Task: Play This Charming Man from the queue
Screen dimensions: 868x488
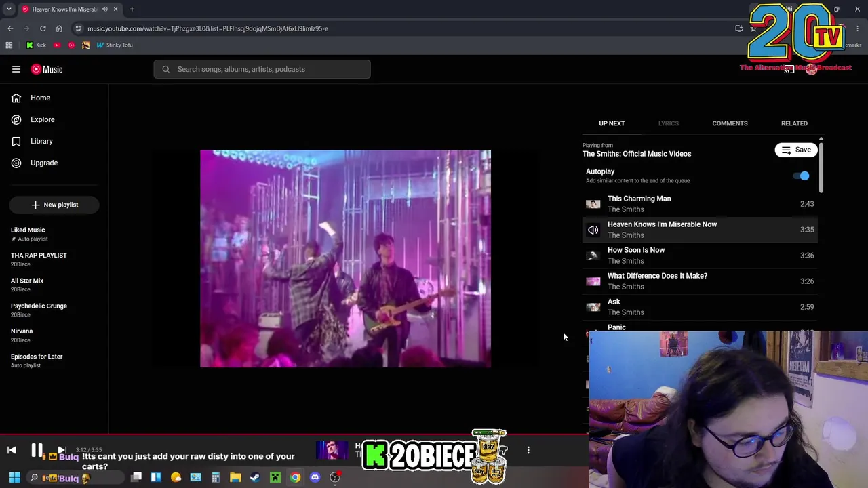Action: (700, 204)
